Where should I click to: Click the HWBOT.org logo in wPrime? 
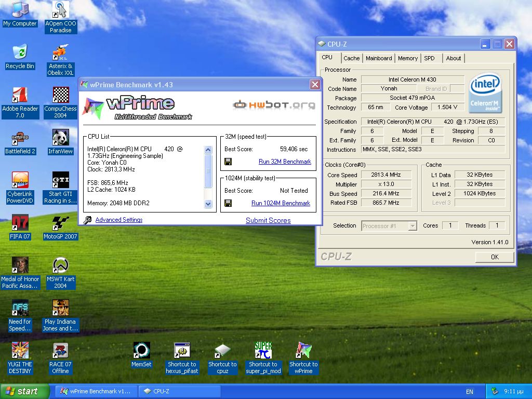274,105
